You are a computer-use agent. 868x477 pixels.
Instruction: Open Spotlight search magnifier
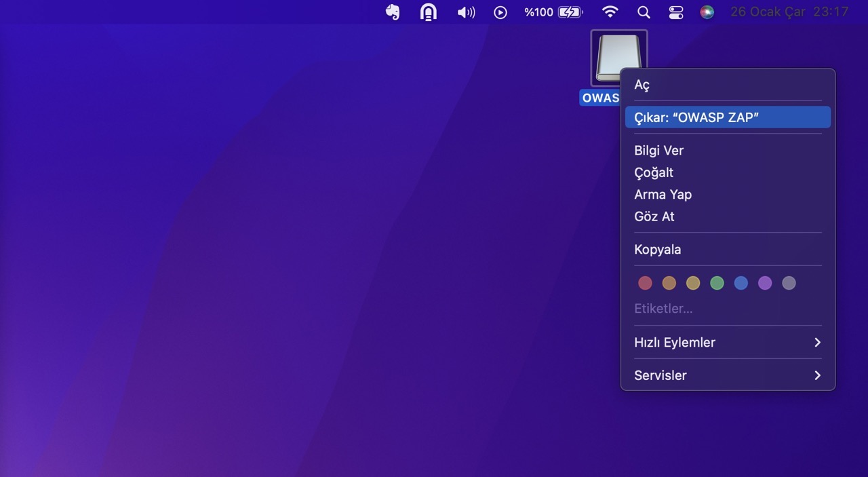pos(644,12)
